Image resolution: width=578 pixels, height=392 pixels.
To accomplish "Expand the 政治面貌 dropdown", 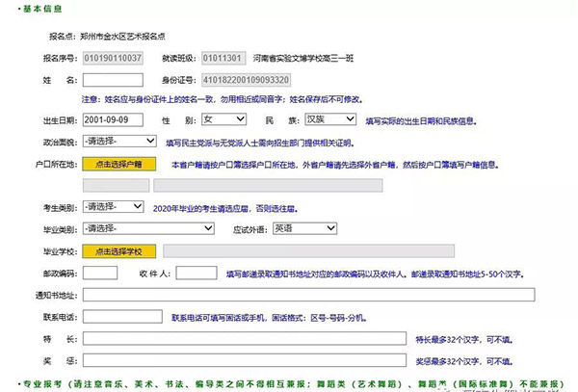I will click(x=120, y=142).
